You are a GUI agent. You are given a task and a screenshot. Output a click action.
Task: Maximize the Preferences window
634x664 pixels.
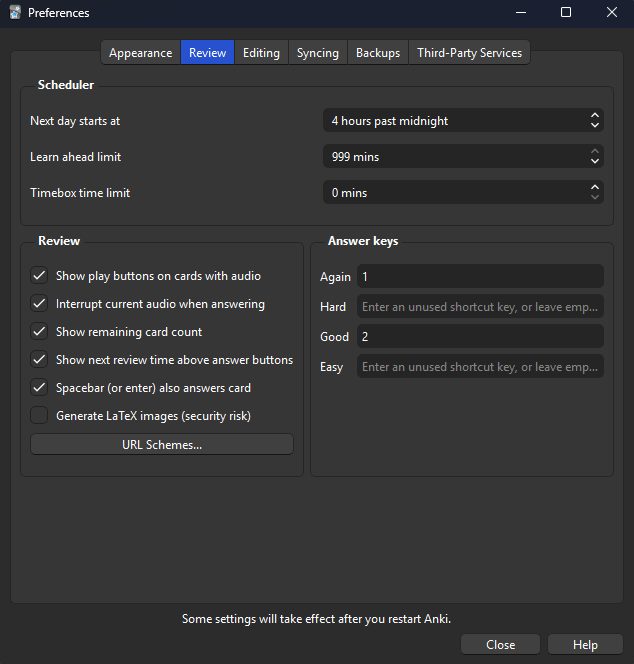566,13
